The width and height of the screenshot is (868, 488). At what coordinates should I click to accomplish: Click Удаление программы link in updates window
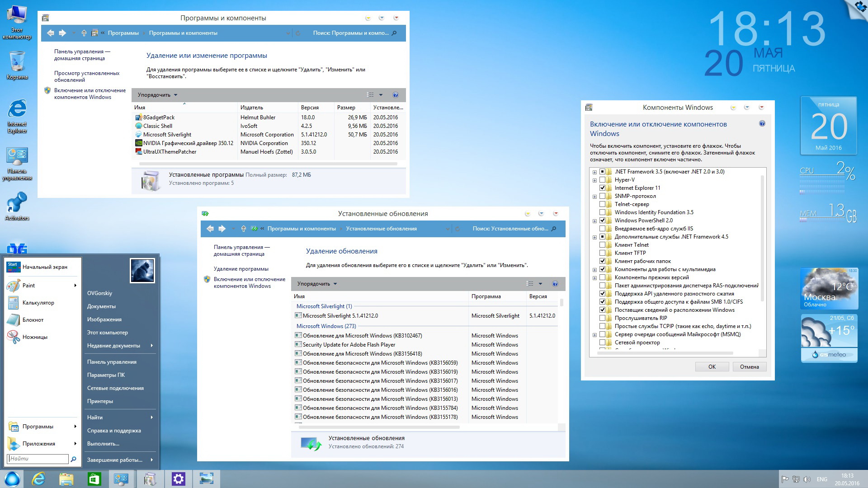pos(241,269)
